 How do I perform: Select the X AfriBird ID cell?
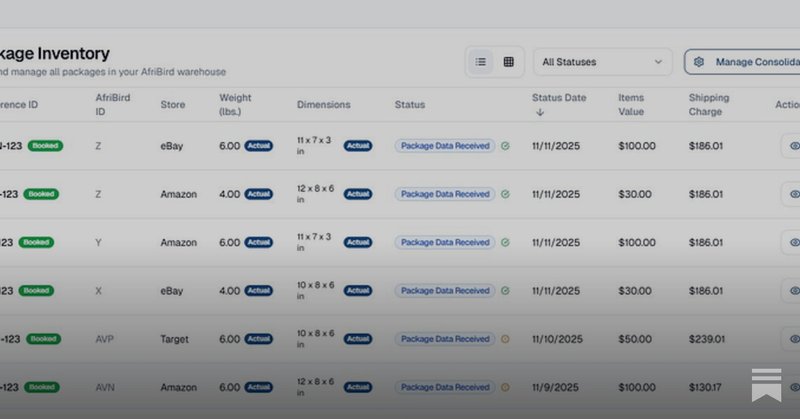click(98, 290)
